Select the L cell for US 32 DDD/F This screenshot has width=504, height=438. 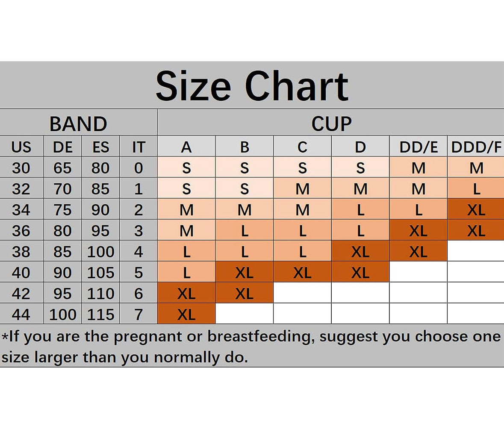(x=476, y=189)
